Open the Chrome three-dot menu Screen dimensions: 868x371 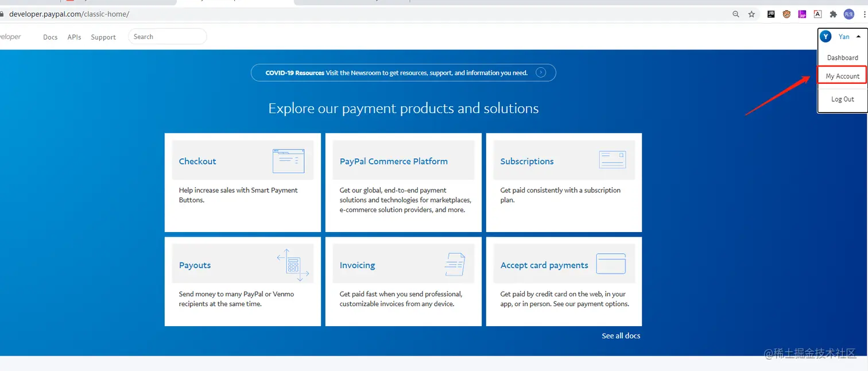pyautogui.click(x=864, y=14)
